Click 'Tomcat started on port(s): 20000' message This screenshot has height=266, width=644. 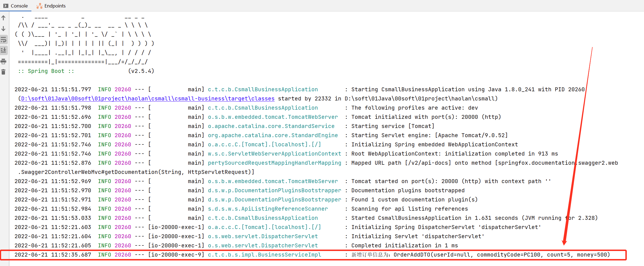451,181
